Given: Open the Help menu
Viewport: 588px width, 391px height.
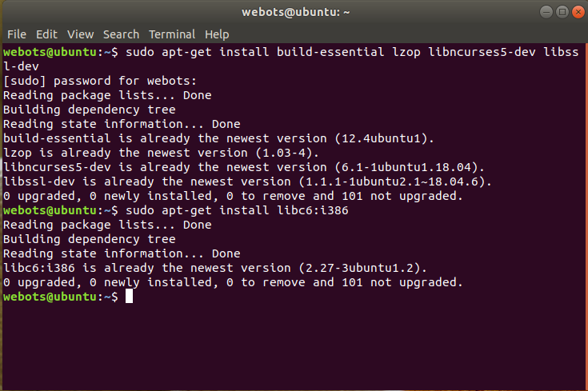Looking at the screenshot, I should tap(217, 34).
